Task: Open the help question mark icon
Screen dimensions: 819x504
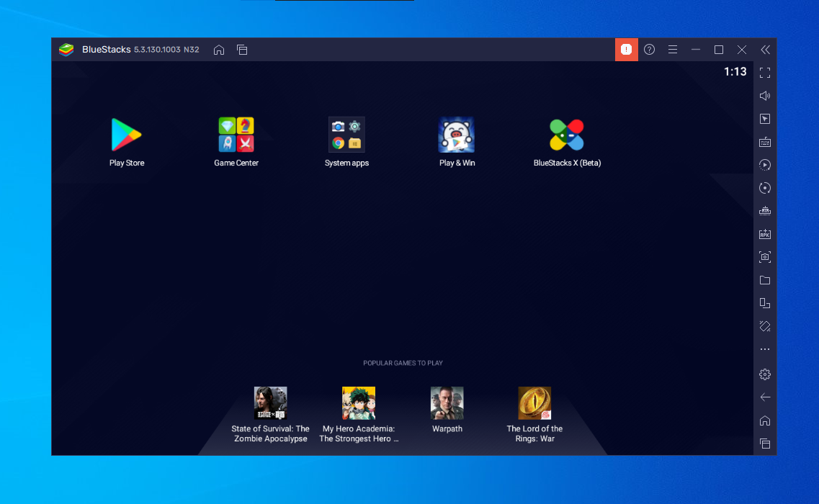Action: (649, 50)
